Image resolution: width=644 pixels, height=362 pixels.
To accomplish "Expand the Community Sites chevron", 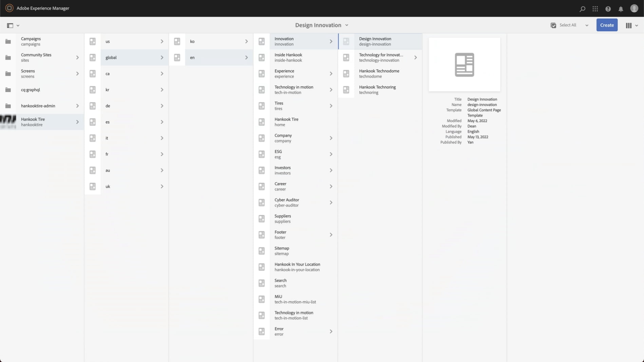I will click(x=77, y=57).
